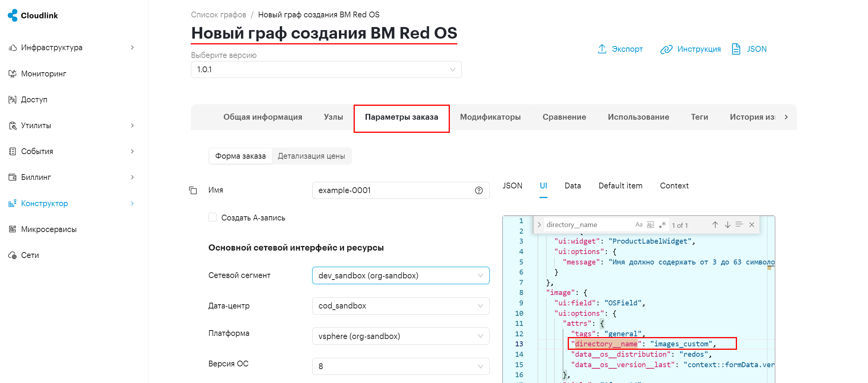Expand the События menu chevron
This screenshot has height=383, width=868.
(132, 151)
